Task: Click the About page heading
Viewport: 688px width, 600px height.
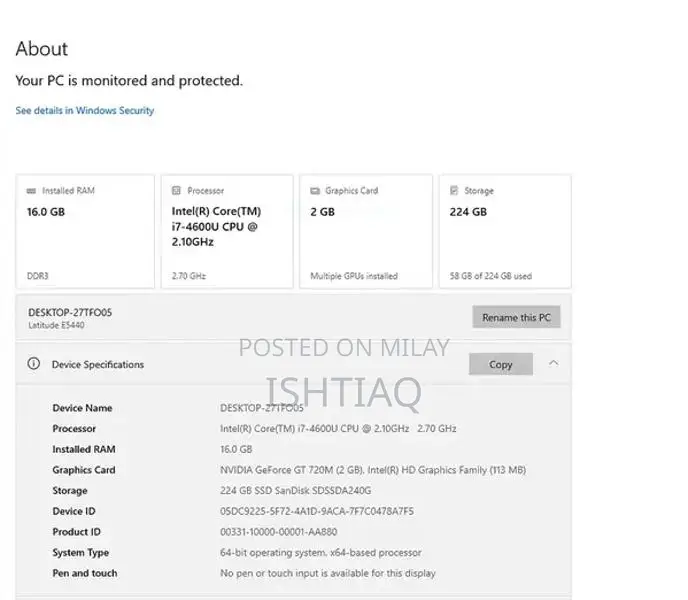Action: point(42,48)
